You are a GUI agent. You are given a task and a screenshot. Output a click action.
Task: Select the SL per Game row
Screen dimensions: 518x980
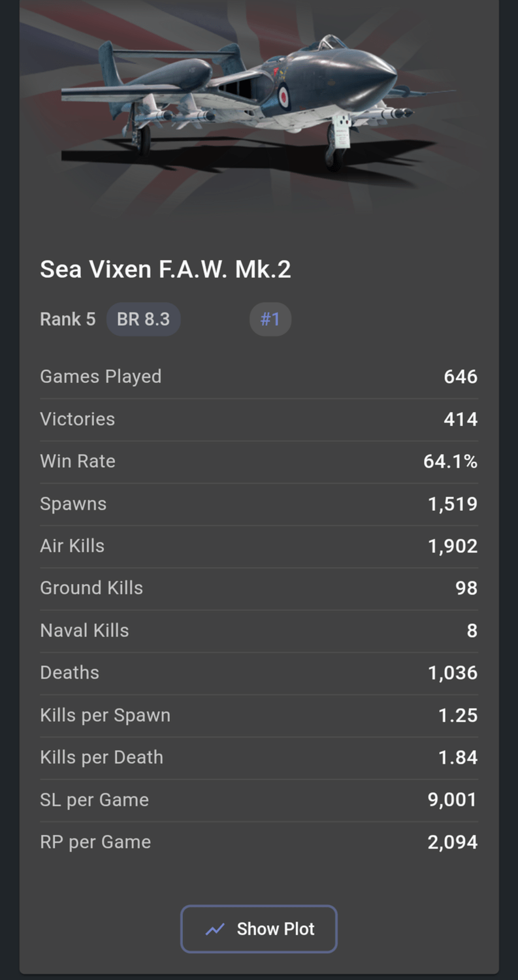click(259, 800)
